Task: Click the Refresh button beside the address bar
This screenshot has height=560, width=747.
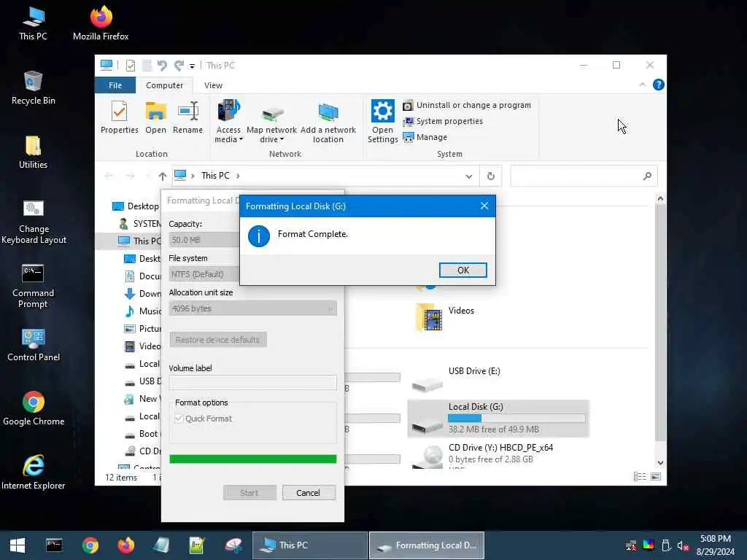Action: click(491, 176)
